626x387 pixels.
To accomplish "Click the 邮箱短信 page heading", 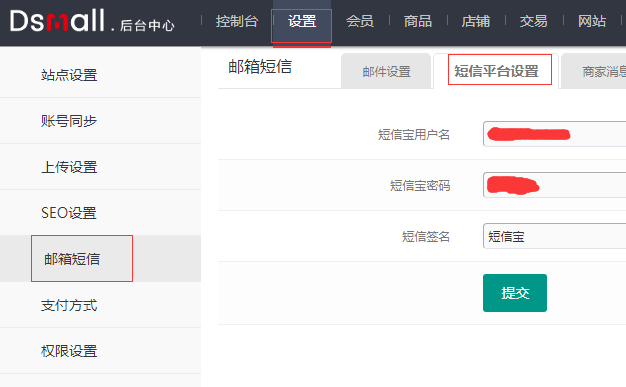I will click(x=260, y=66).
